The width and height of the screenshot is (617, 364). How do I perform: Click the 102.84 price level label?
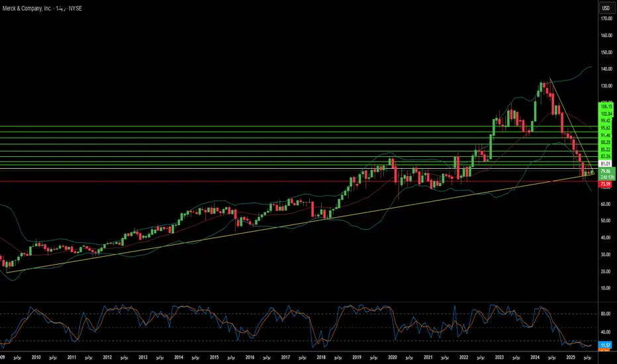pos(606,114)
